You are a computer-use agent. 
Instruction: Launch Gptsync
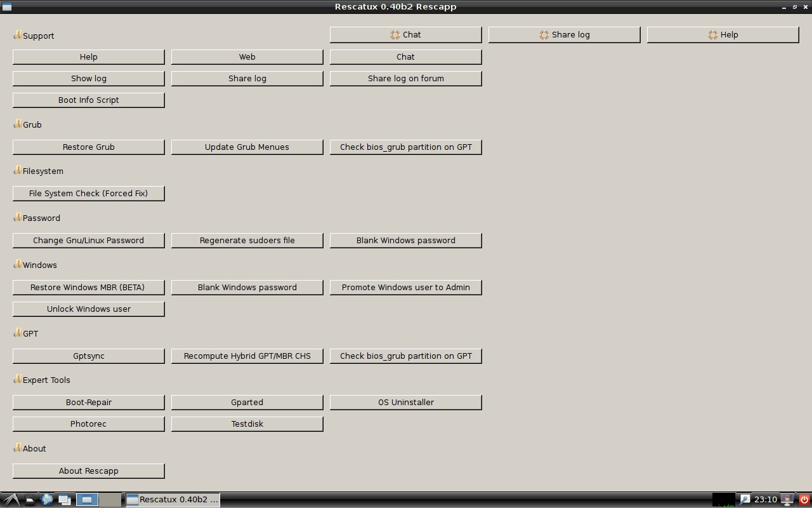(88, 356)
